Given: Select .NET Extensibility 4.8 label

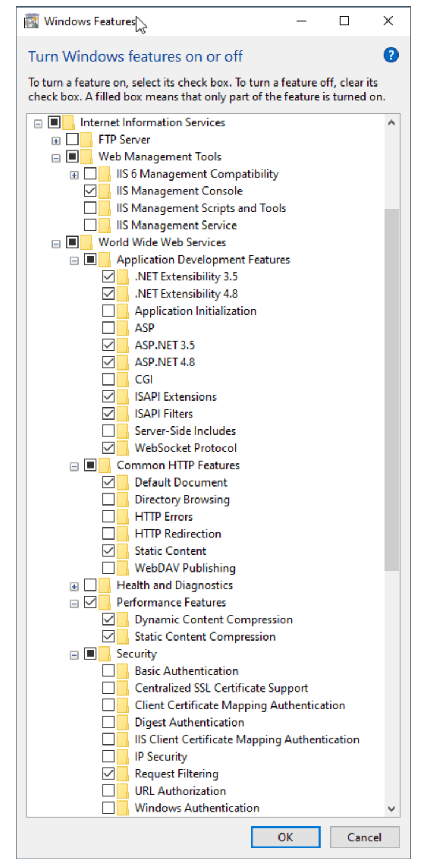Looking at the screenshot, I should 186,294.
